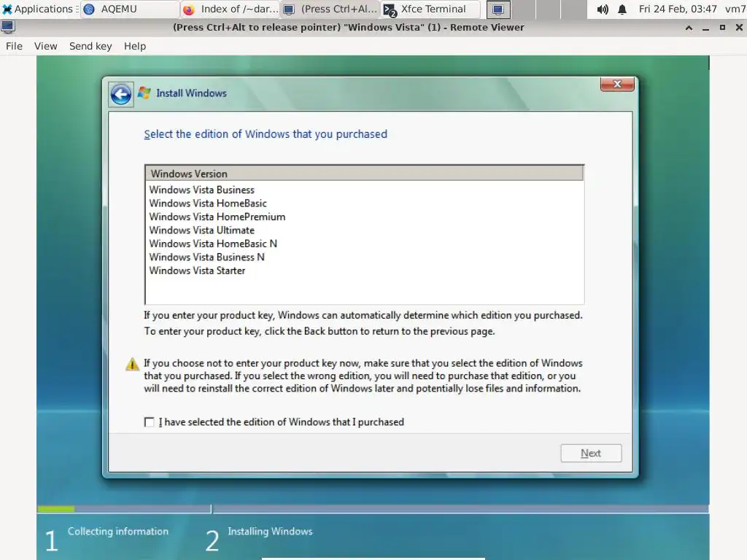This screenshot has width=747, height=560.
Task: Open the Applications menu in the panel
Action: tap(39, 9)
